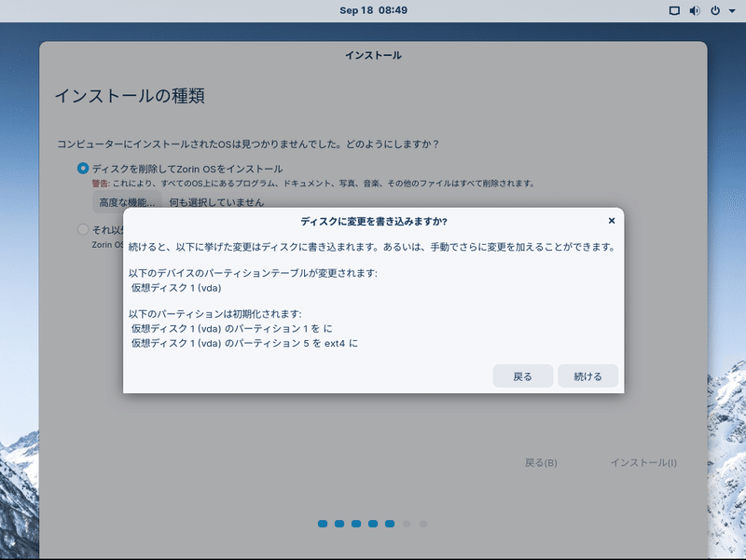Click the dialog title ディスクに変更を書き込みますか?

(x=374, y=221)
